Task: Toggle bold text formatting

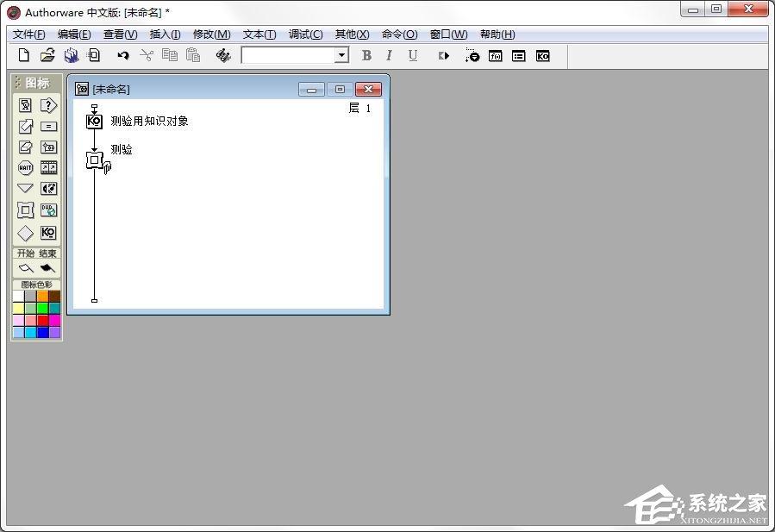Action: (366, 55)
